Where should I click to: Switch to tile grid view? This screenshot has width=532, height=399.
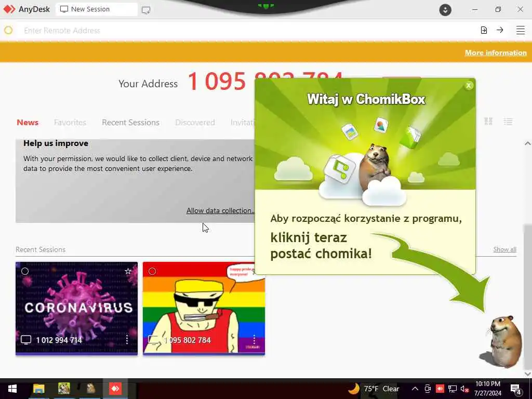pyautogui.click(x=488, y=122)
